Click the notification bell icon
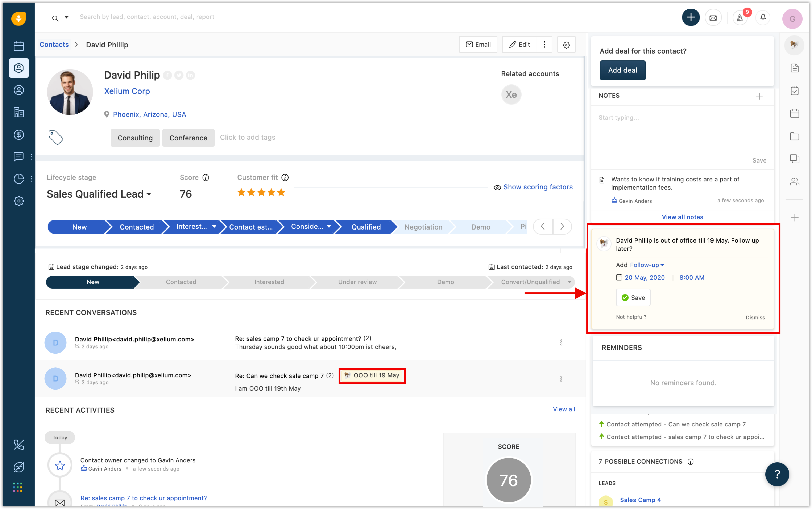 click(763, 17)
